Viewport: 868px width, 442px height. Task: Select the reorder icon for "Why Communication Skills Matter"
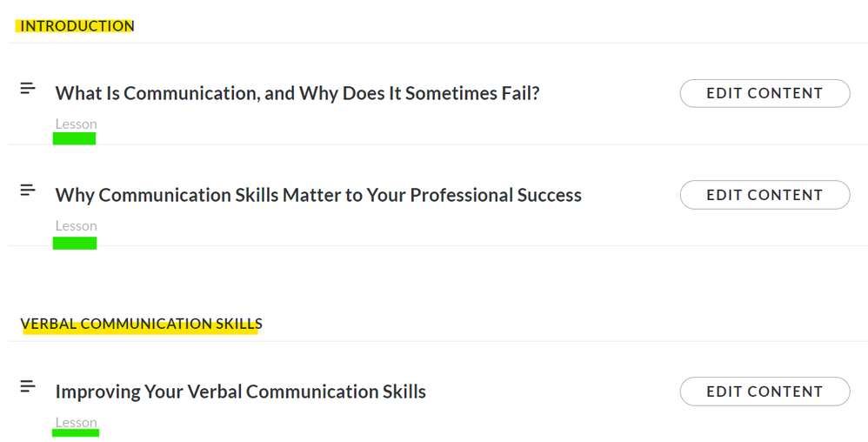point(28,190)
